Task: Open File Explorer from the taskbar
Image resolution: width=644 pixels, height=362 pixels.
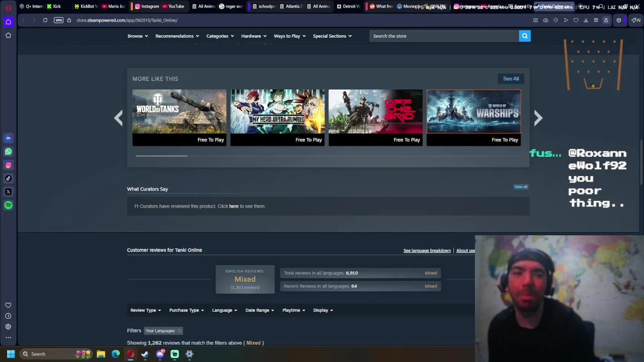Action: 101,354
